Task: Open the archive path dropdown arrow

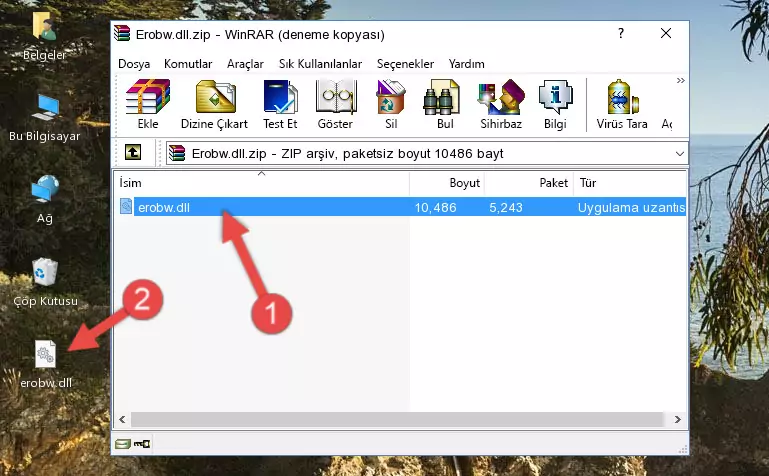Action: click(x=680, y=153)
